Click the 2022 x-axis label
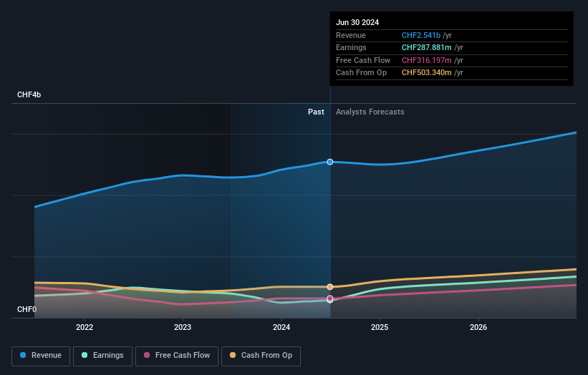The image size is (588, 375). 85,327
